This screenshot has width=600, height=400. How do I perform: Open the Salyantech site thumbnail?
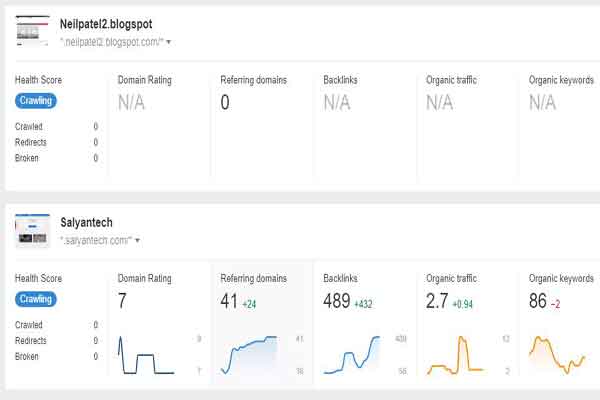33,230
